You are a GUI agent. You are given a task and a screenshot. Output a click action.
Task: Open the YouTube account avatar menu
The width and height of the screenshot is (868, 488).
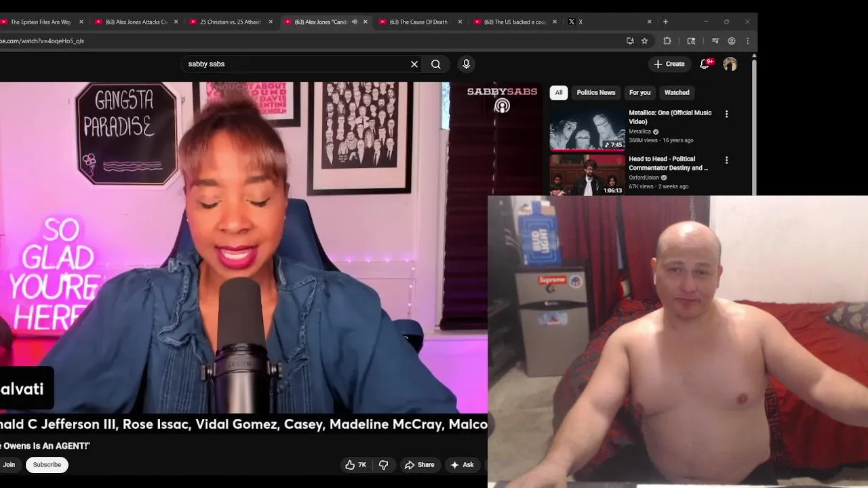[730, 64]
